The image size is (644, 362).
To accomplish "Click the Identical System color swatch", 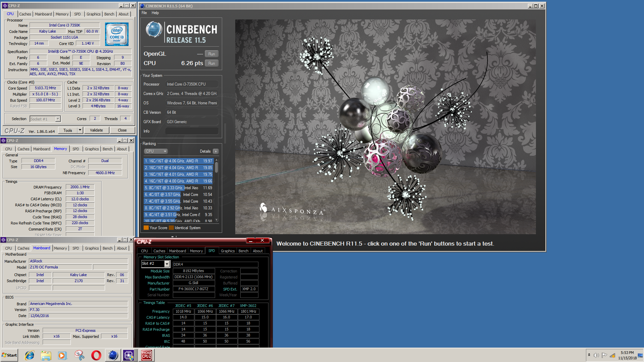I will click(x=171, y=228).
